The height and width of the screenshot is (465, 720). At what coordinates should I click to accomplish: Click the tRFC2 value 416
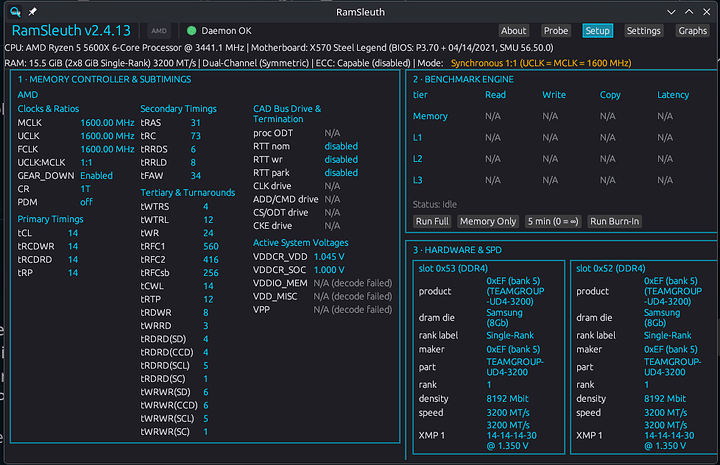coord(211,260)
